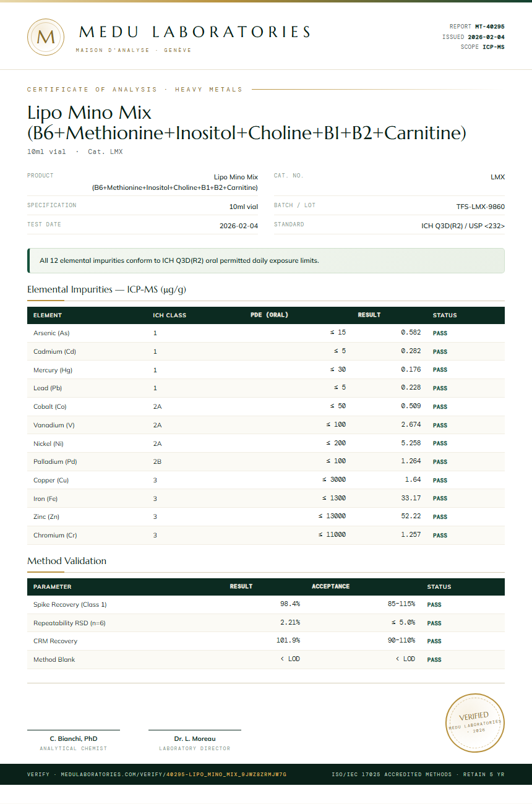Click the CRM acceptance range 90-110%
This screenshot has width=532, height=804.
(x=401, y=641)
